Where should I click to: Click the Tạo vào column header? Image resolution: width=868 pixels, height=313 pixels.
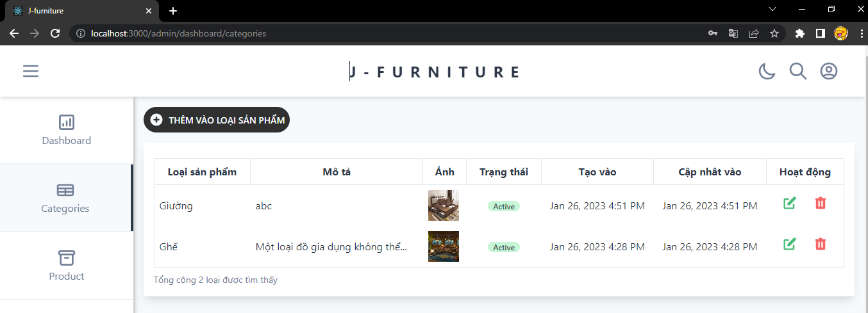point(597,172)
